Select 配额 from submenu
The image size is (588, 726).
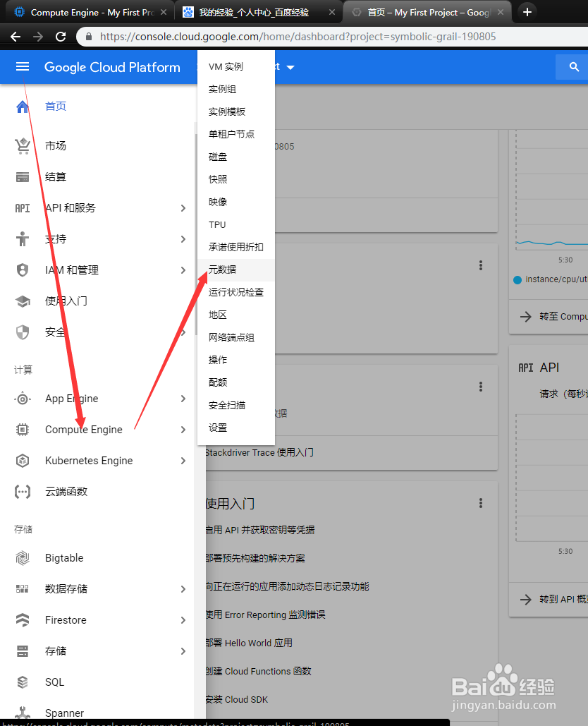[236, 382]
